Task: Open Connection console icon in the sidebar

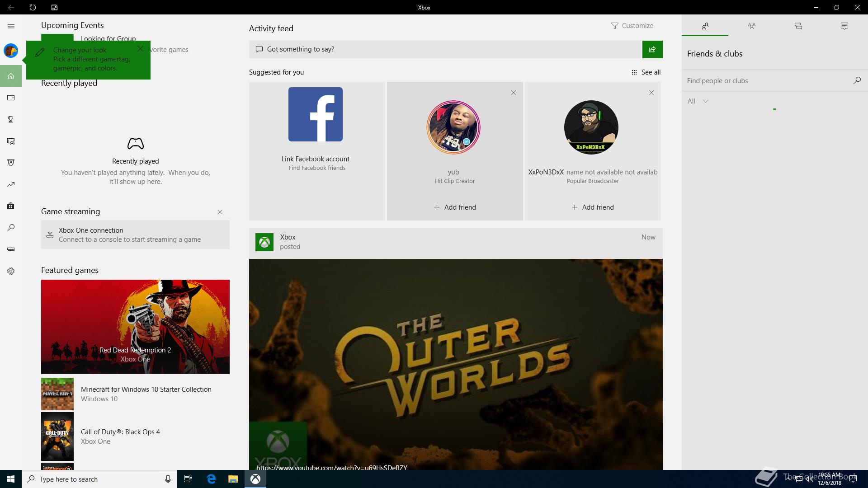Action: (11, 249)
